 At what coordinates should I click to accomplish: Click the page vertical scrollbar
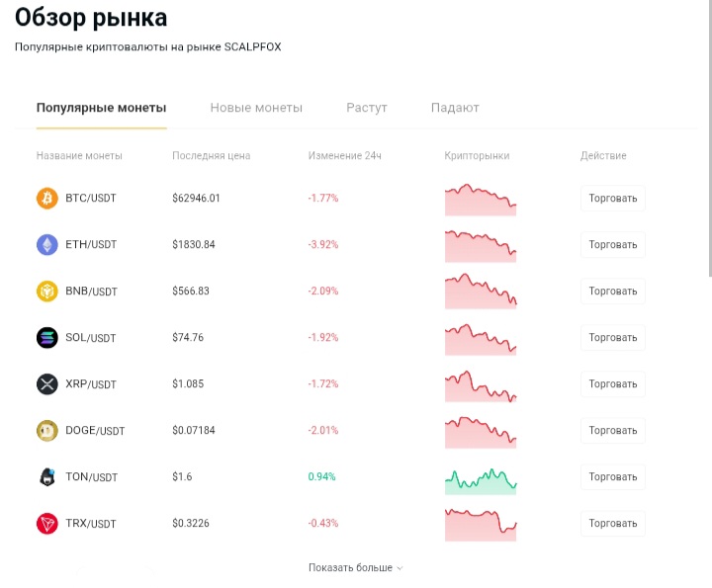[710, 137]
